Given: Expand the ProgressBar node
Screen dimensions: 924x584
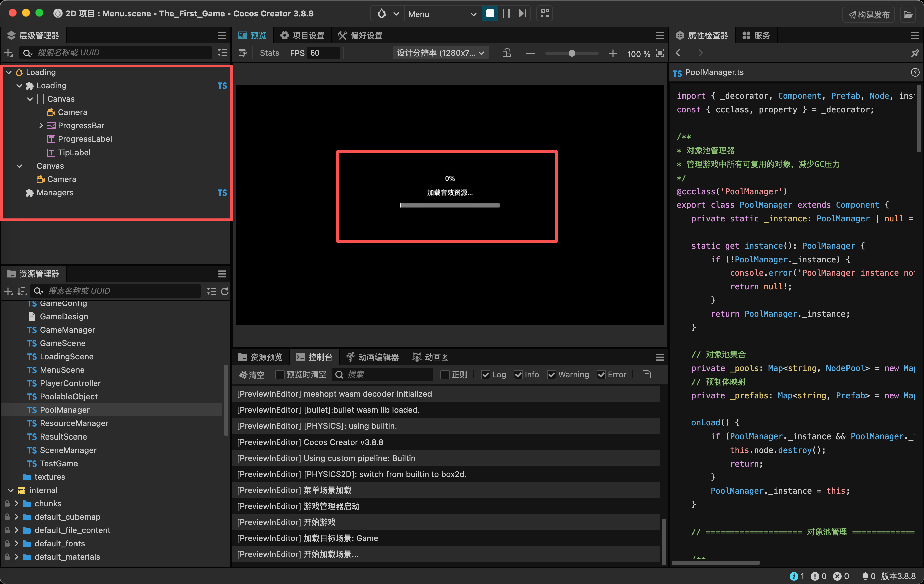Looking at the screenshot, I should 41,126.
